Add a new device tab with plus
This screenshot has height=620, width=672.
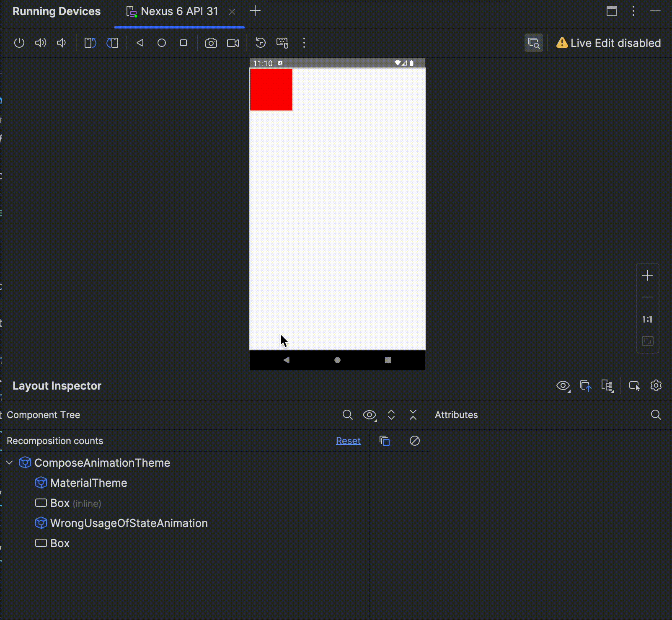[255, 11]
